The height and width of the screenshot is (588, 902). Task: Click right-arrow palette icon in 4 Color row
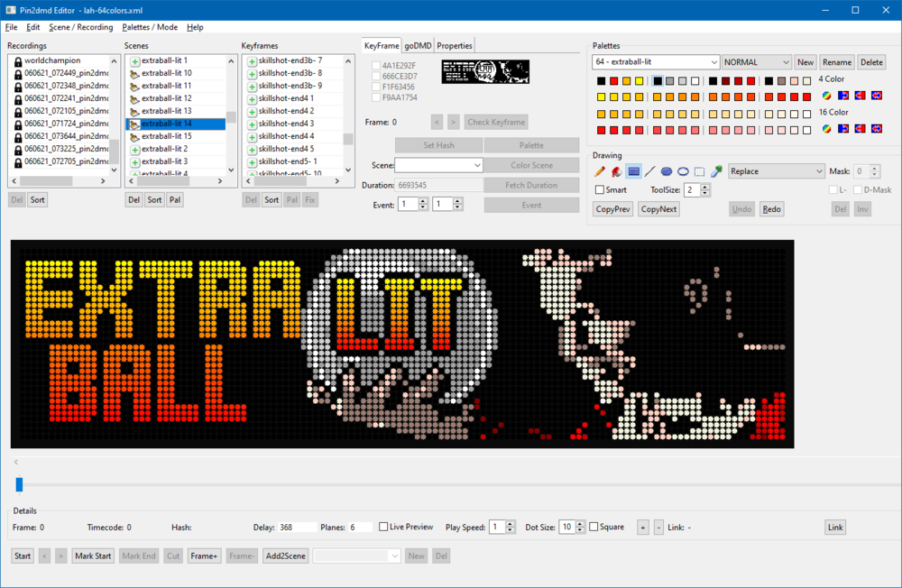pos(843,96)
